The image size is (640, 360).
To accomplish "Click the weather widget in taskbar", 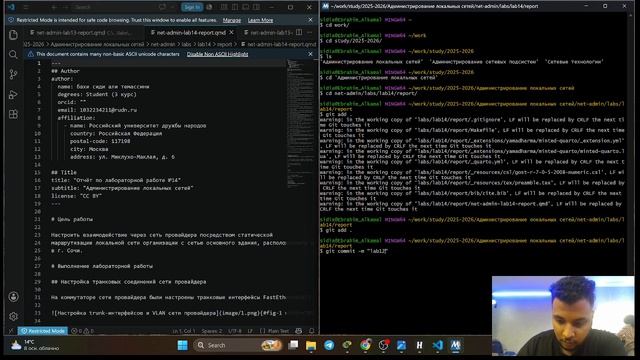I will (x=35, y=345).
